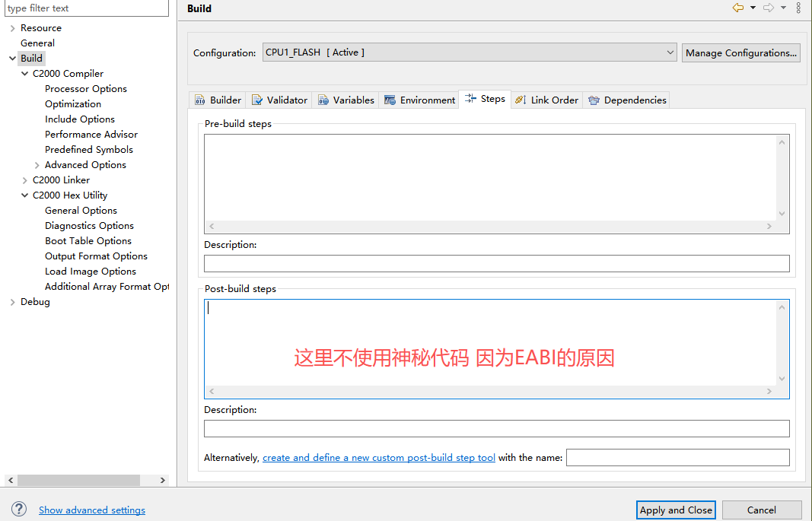Click Pre-build steps scroll left arrow

point(212,226)
